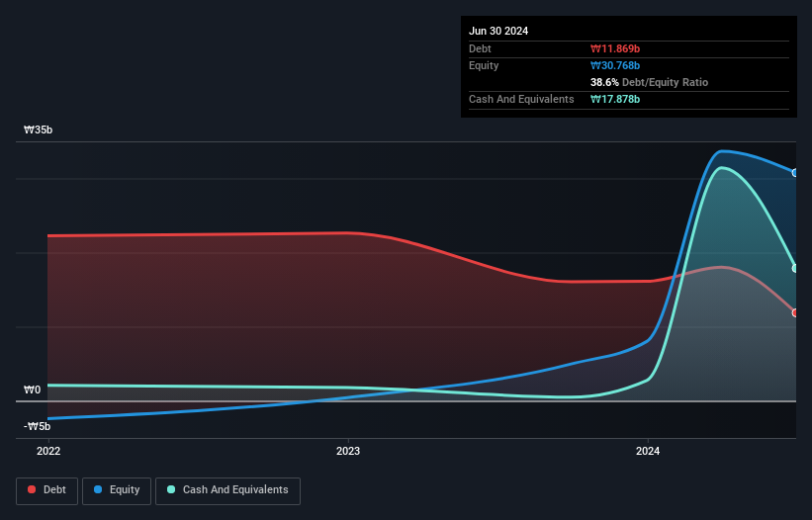
Task: Click the Equity value ₩30.768b
Action: click(x=615, y=65)
